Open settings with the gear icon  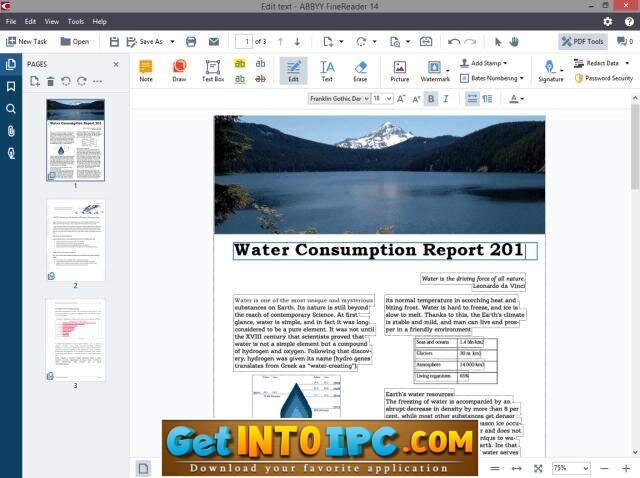(x=608, y=22)
